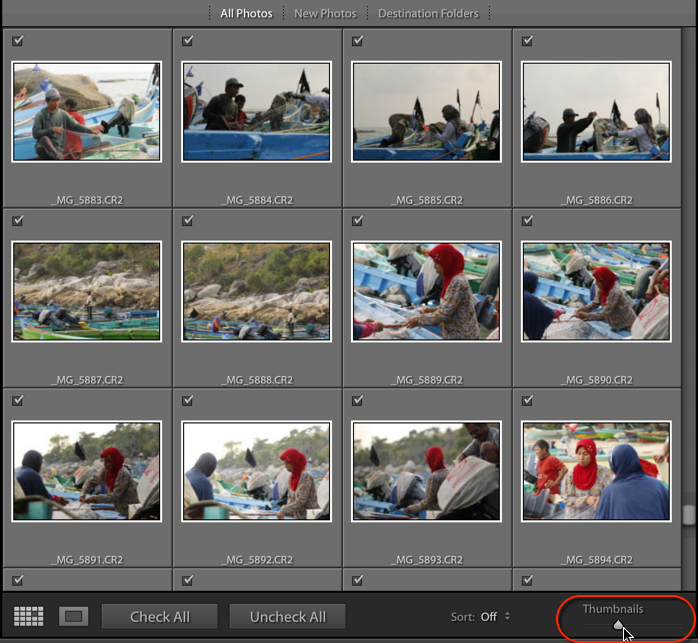The width and height of the screenshot is (698, 643).
Task: Uncheck the checkbox for _MG_5887.CR2
Action: pyautogui.click(x=18, y=220)
